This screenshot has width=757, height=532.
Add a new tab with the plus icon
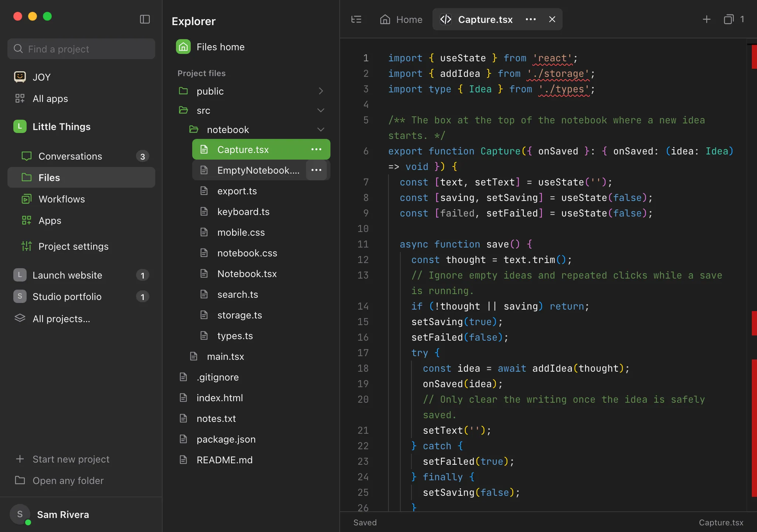(707, 19)
